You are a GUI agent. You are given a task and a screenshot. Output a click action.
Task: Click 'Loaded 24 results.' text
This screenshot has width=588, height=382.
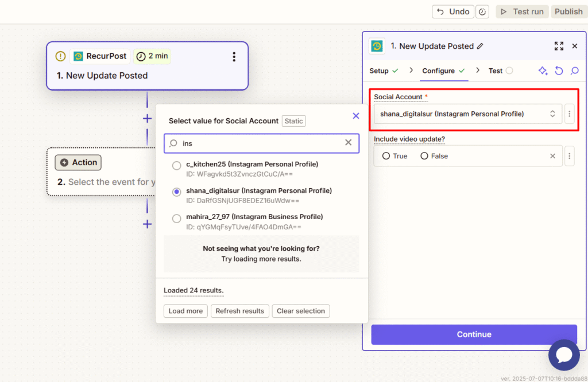(x=194, y=290)
